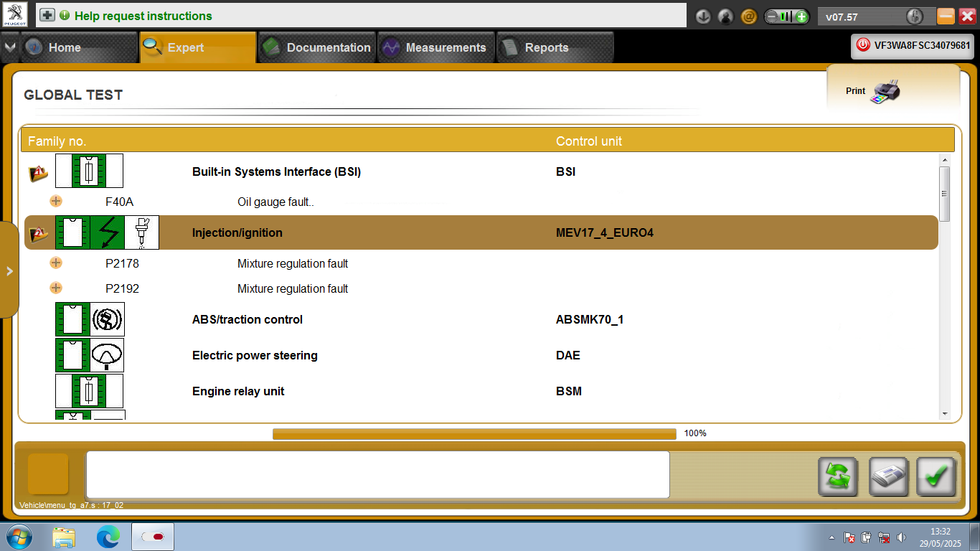Click the Control unit column header

(x=589, y=141)
